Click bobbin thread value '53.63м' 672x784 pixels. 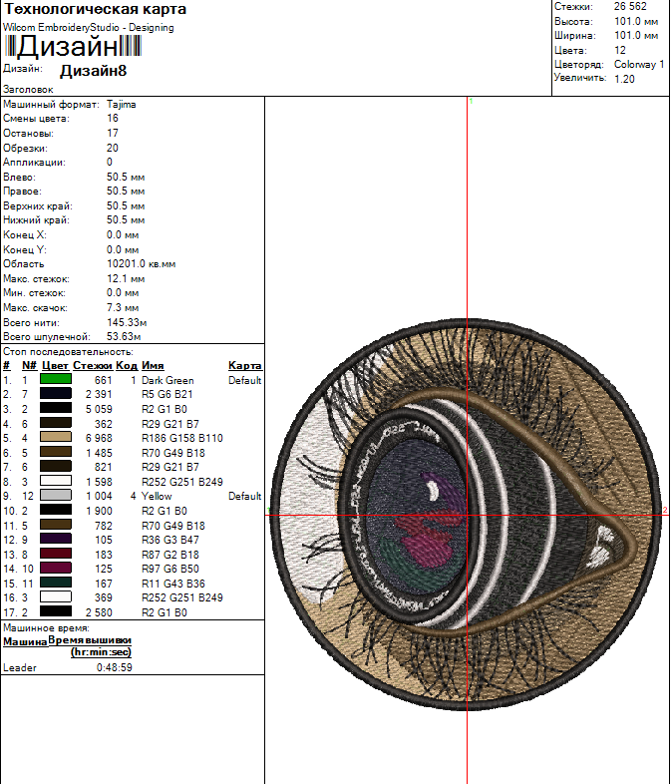124,336
